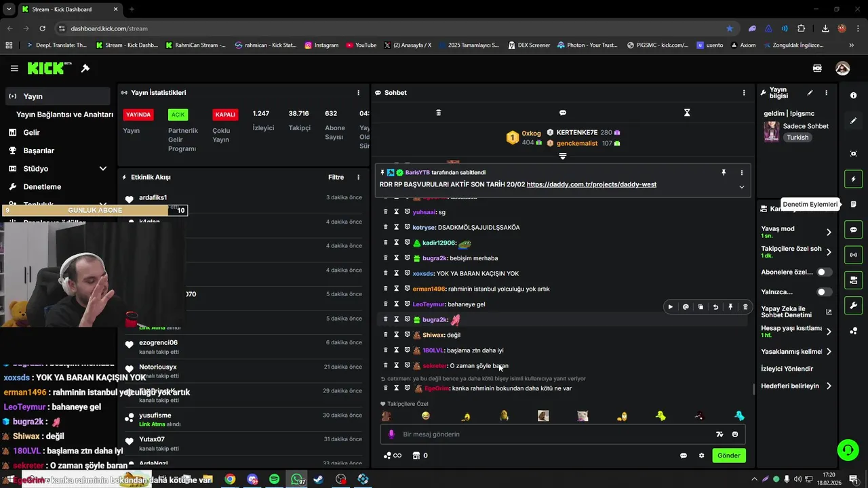Click the broadcast signal icon in the right sidebar
Screen dimensions: 868x488
853,255
